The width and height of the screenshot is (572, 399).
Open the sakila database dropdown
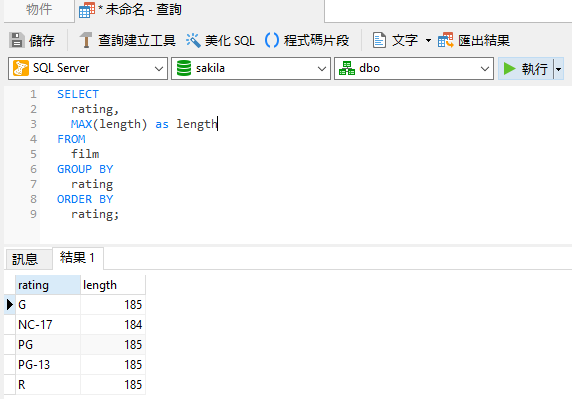point(321,69)
